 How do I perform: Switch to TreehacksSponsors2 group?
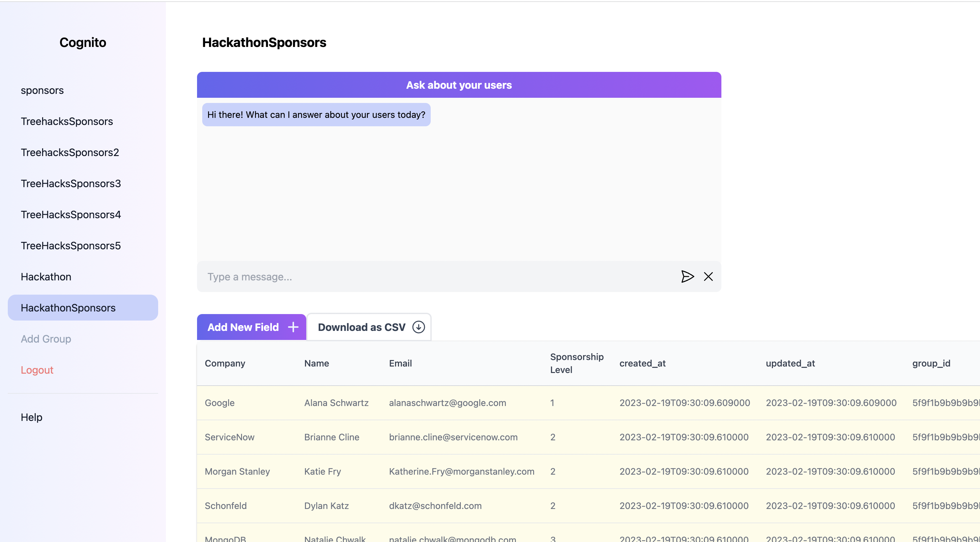pos(70,152)
